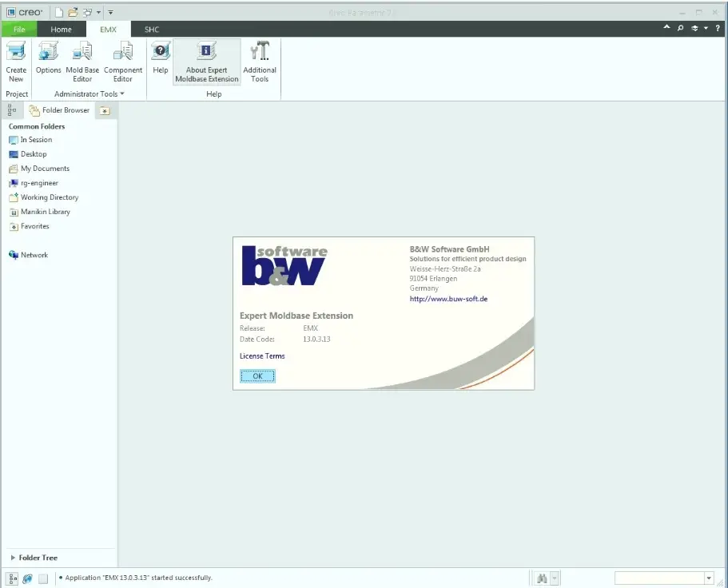This screenshot has width=728, height=588.
Task: Open License Terms link
Action: (262, 356)
